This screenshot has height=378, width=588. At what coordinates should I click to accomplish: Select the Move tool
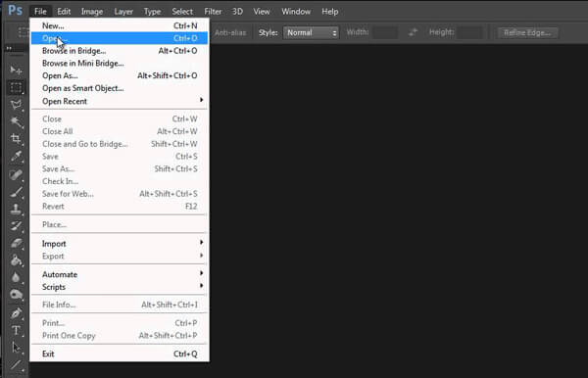[16, 71]
